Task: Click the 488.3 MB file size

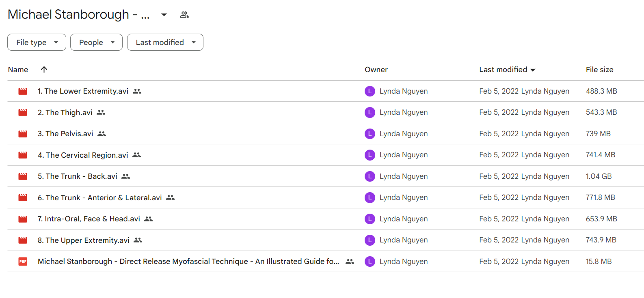Action: [x=601, y=91]
